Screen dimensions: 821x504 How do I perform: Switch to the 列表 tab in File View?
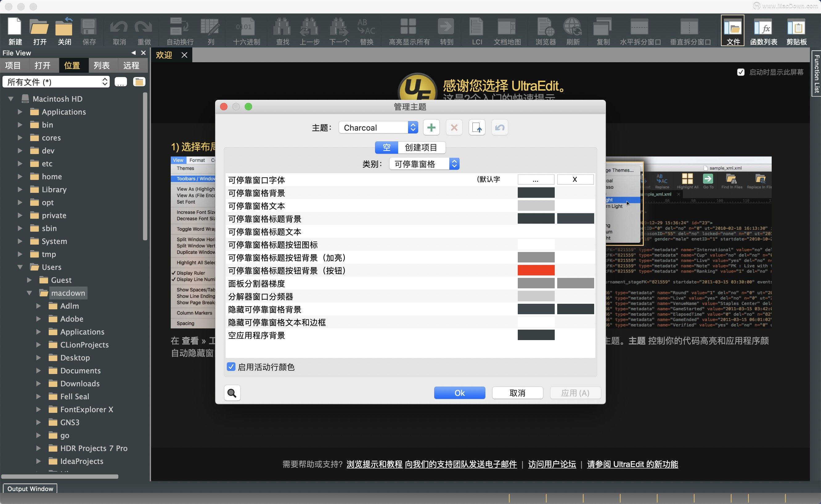click(101, 65)
